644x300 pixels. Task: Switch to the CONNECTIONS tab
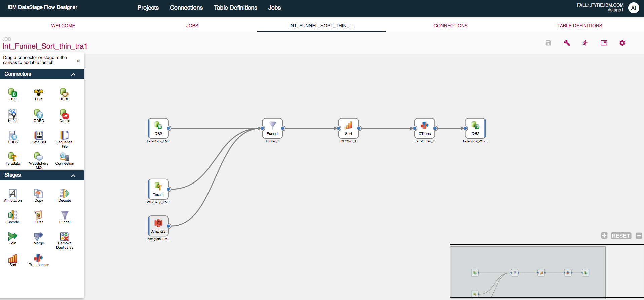tap(451, 26)
